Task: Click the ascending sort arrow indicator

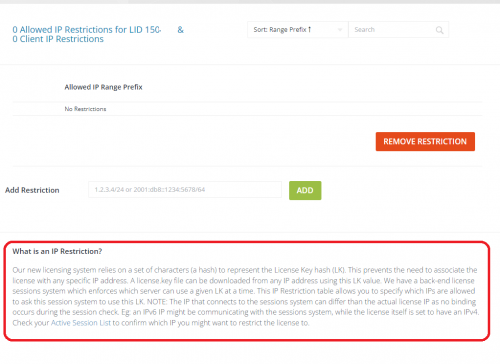Action: tap(310, 29)
